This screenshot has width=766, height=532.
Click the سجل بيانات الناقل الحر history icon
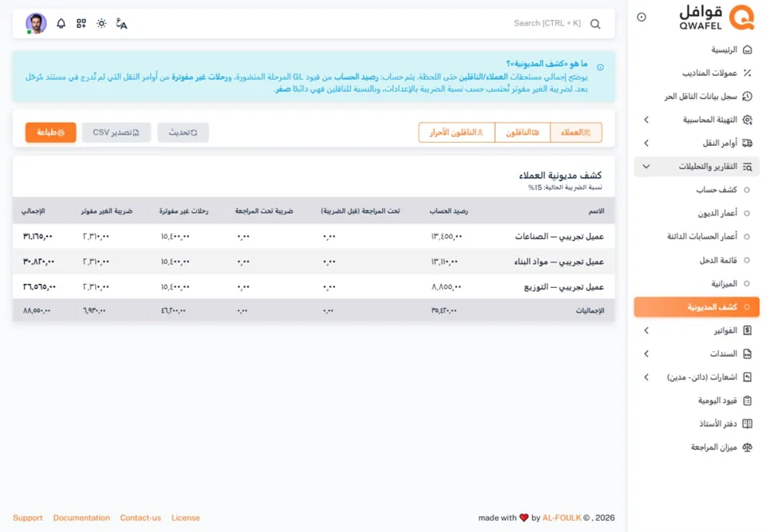(747, 97)
